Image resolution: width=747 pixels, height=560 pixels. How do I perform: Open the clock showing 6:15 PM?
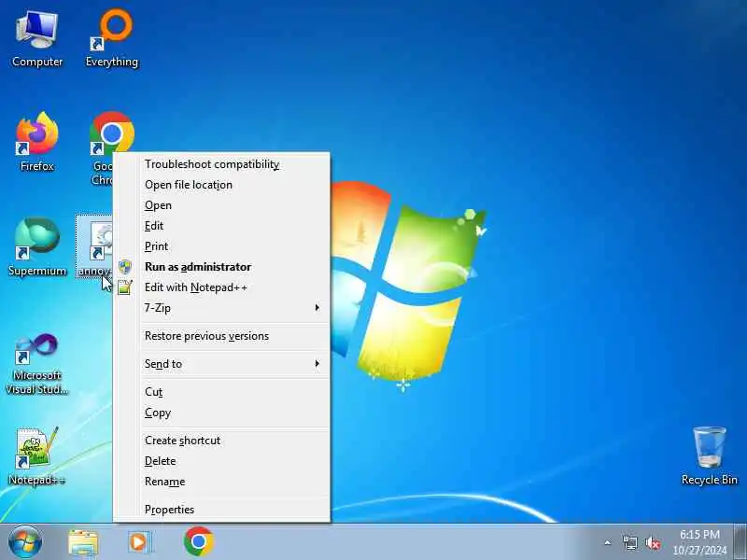[x=699, y=542]
